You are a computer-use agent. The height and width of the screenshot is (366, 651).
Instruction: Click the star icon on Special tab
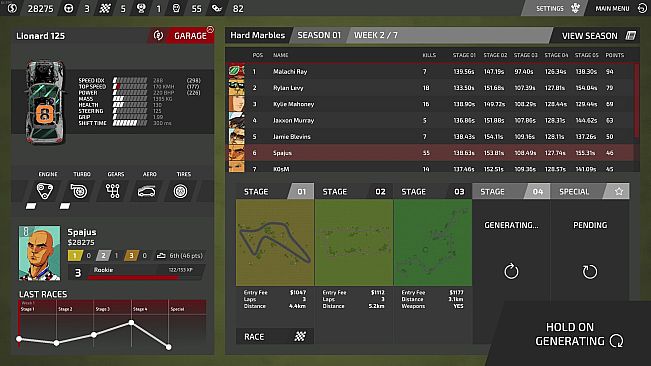click(x=619, y=191)
